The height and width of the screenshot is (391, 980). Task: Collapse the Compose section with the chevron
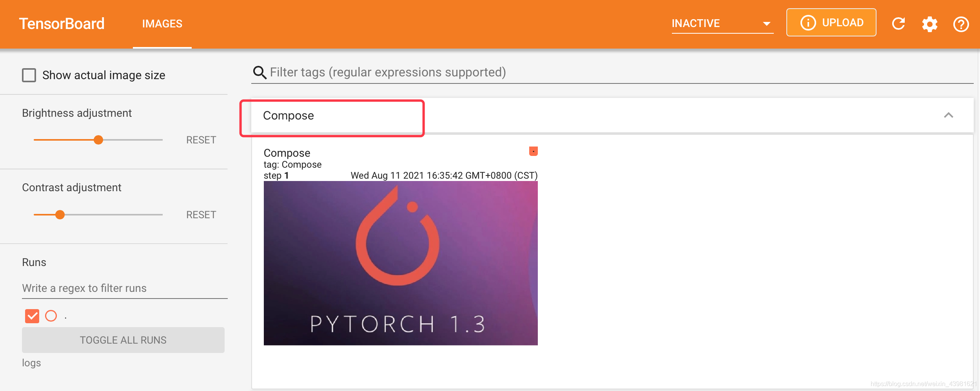coord(948,115)
